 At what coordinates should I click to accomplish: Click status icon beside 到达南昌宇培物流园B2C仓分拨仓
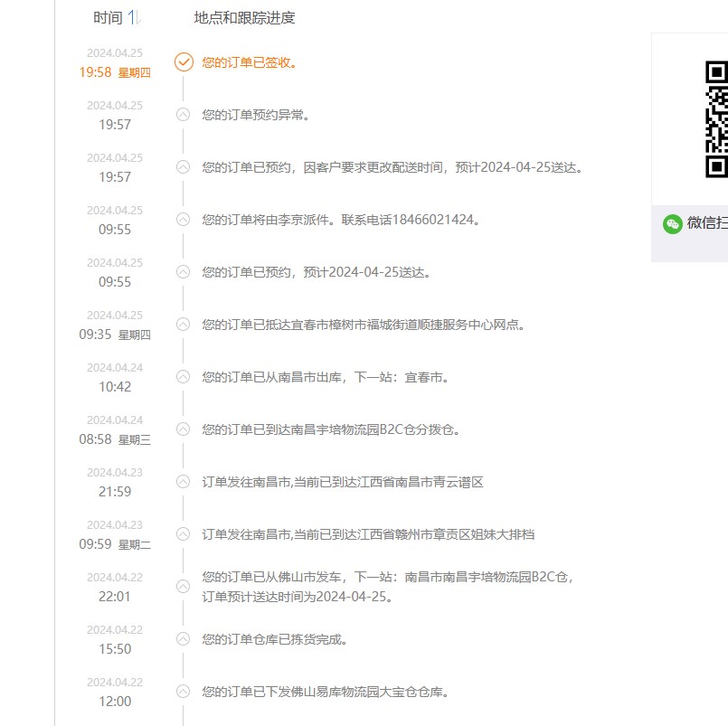(x=184, y=429)
